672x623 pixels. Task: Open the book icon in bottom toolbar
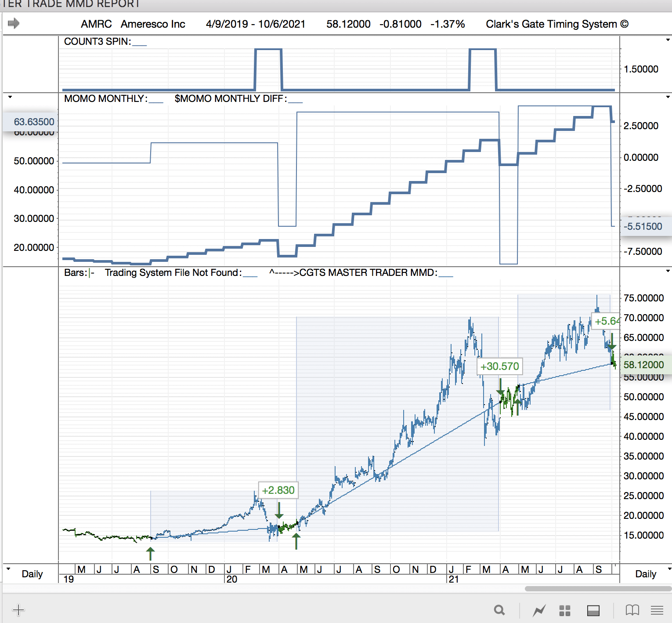coord(632,610)
